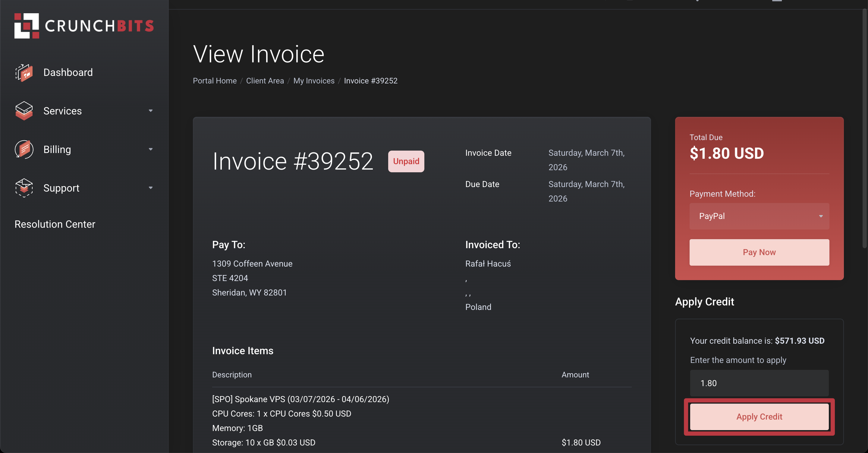868x453 pixels.
Task: Click the credit amount input field
Action: [x=759, y=383]
